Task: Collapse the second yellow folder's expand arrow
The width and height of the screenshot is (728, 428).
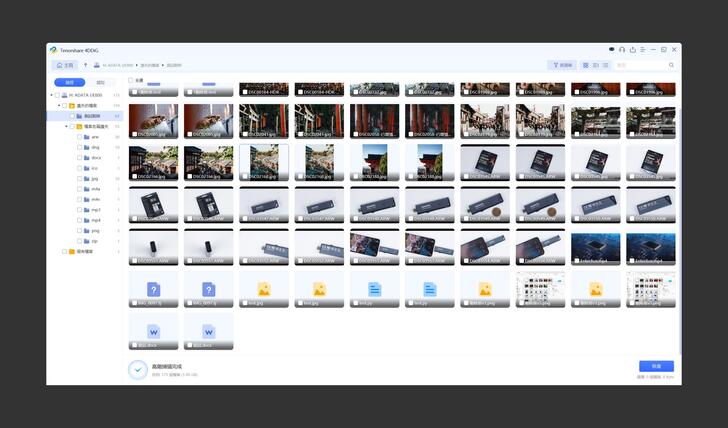Action: (66, 126)
